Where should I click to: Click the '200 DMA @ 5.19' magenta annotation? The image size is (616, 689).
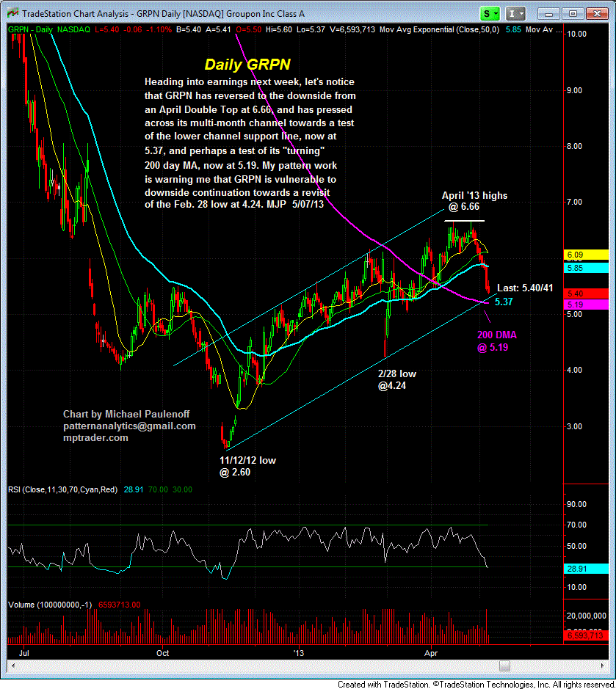click(x=497, y=341)
